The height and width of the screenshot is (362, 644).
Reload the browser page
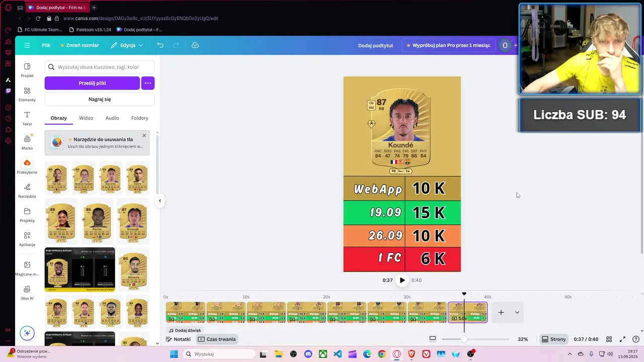click(38, 19)
